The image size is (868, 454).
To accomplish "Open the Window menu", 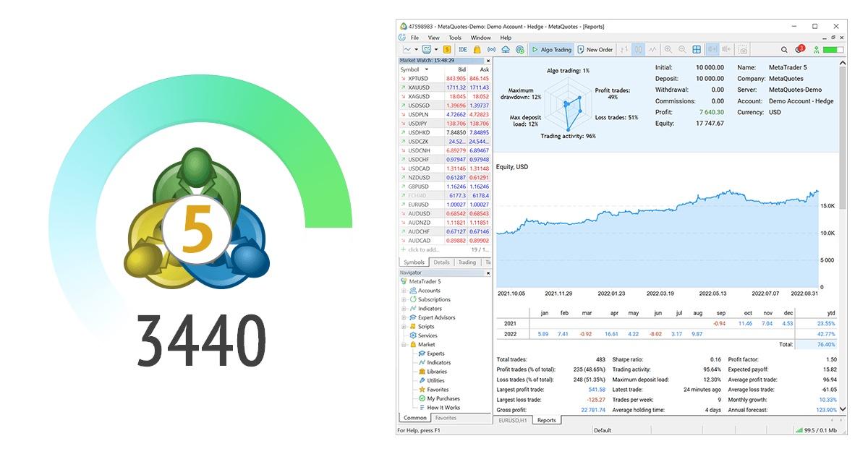I will click(480, 38).
